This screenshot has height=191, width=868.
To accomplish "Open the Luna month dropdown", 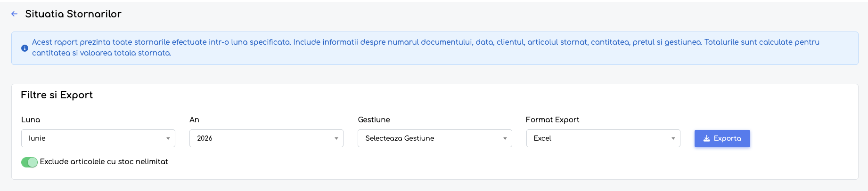I will (x=98, y=138).
